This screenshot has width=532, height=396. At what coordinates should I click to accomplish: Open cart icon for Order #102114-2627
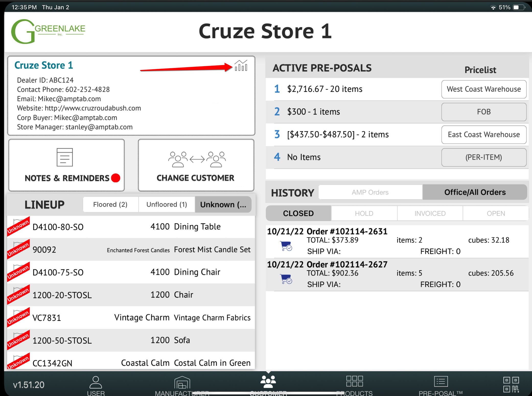(286, 279)
